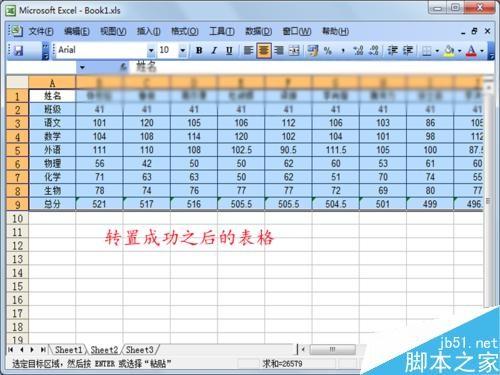Open Font Color dropdown arrow

[x=482, y=51]
